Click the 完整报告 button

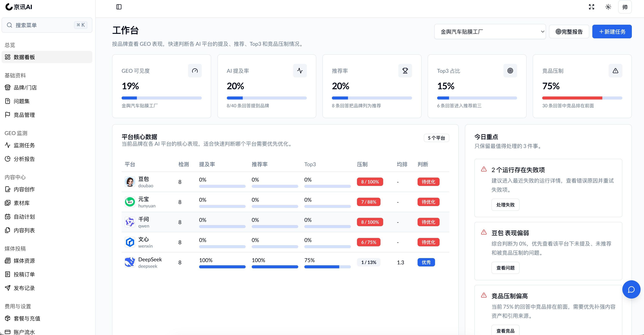[x=569, y=32]
